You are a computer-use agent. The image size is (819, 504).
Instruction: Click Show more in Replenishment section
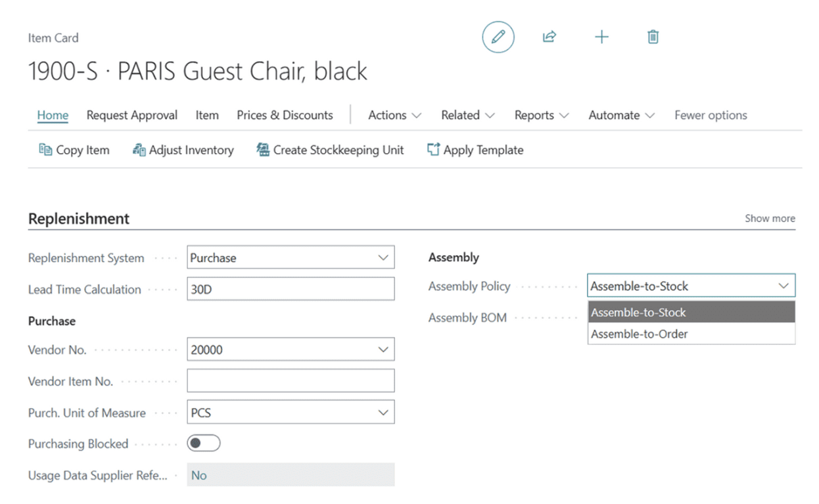770,218
